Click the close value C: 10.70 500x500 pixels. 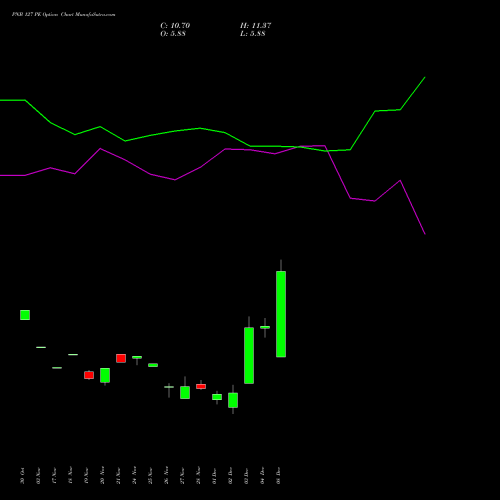(175, 26)
